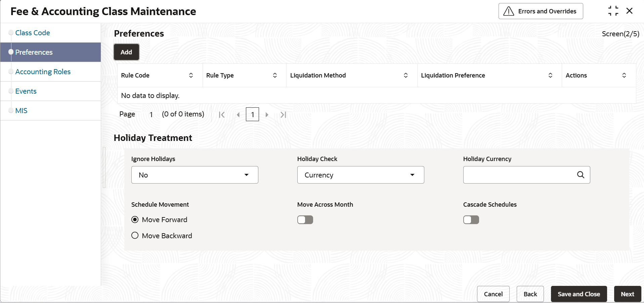Viewport: 644px width, 303px height.
Task: Expand the Holiday Check dropdown
Action: (360, 175)
